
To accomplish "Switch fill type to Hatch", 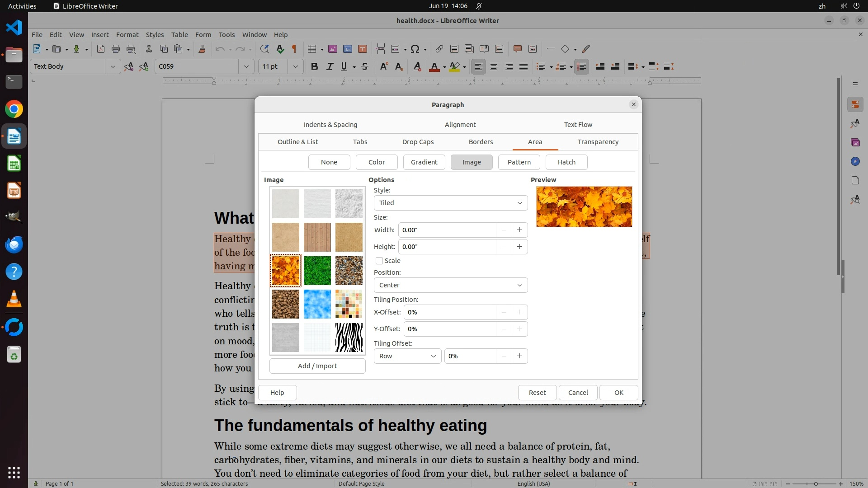I will (x=566, y=162).
